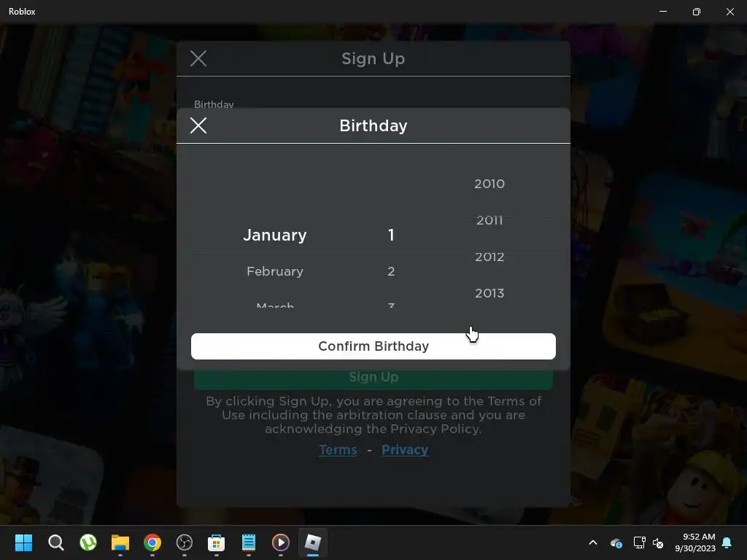Select year 2010 in the year wheel
This screenshot has width=747, height=560.
pyautogui.click(x=489, y=184)
